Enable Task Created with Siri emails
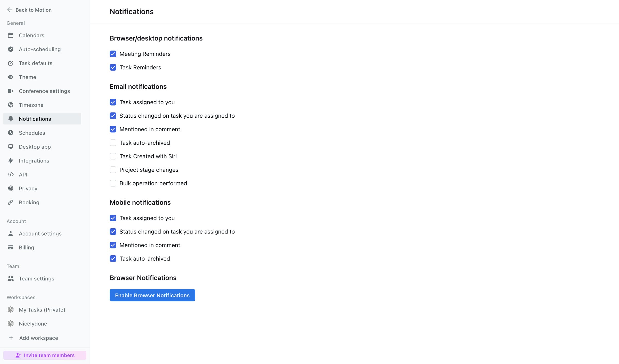The width and height of the screenshot is (619, 364). click(113, 156)
